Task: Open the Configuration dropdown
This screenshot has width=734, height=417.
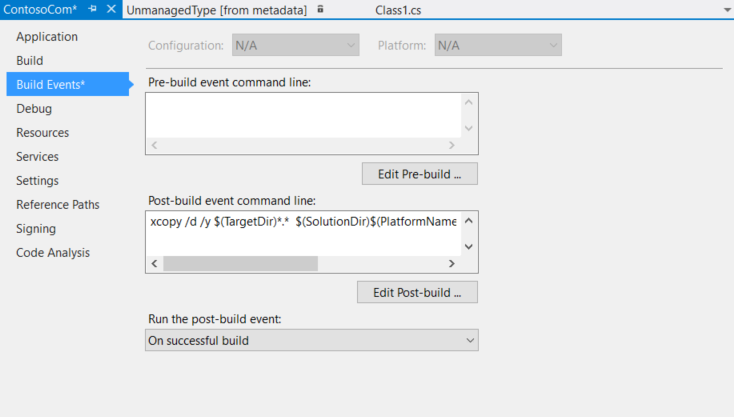Action: (x=295, y=45)
